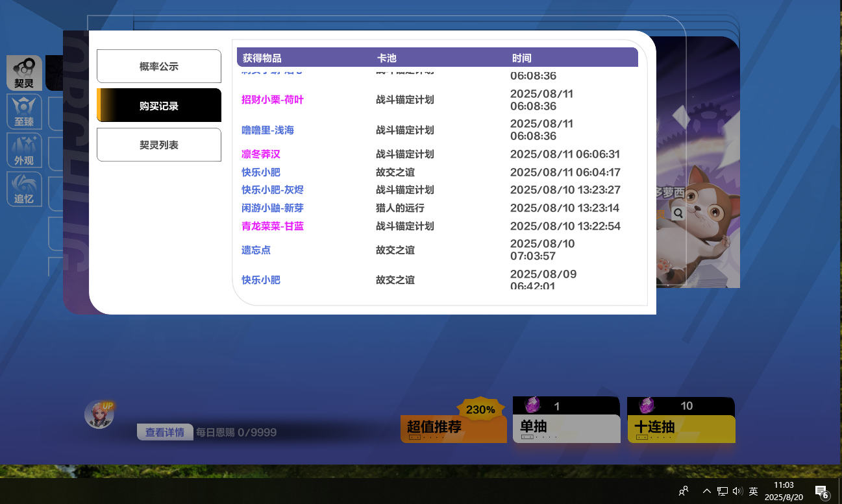
Task: Click the 超值推荐 button
Action: click(x=453, y=429)
